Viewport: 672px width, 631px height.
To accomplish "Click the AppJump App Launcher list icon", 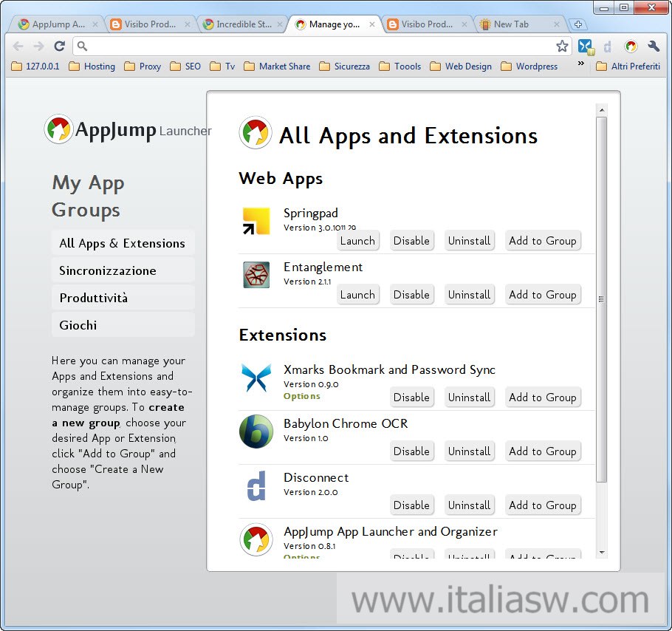I will click(x=256, y=539).
